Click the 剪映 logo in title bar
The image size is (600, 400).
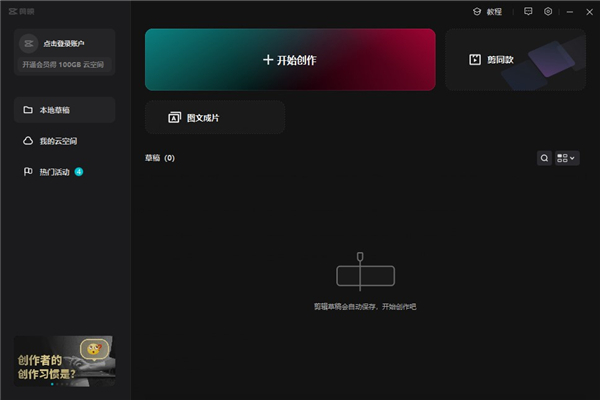(x=21, y=11)
